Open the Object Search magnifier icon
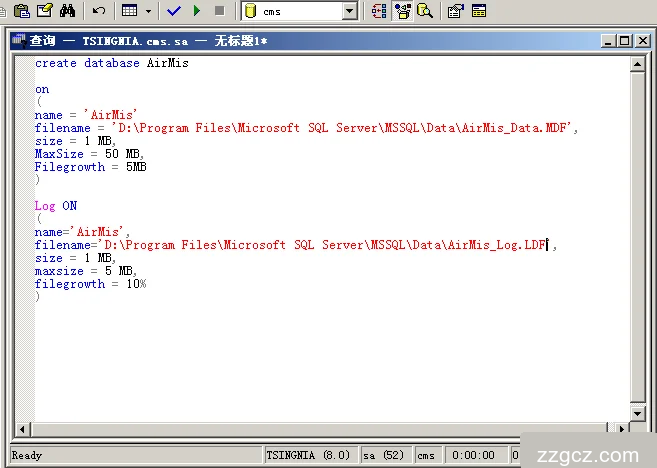The height and width of the screenshot is (468, 657). pyautogui.click(x=425, y=11)
